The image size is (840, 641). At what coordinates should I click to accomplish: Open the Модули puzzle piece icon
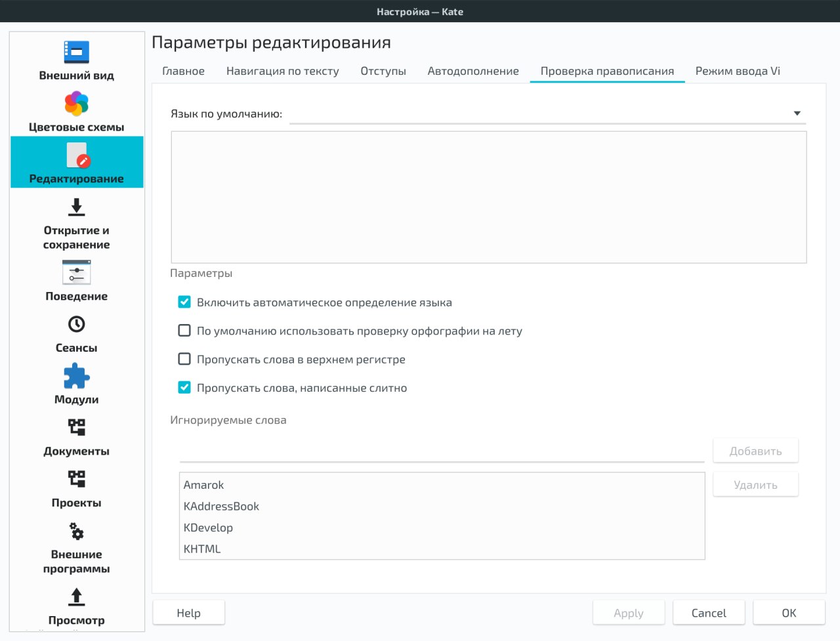click(x=76, y=376)
